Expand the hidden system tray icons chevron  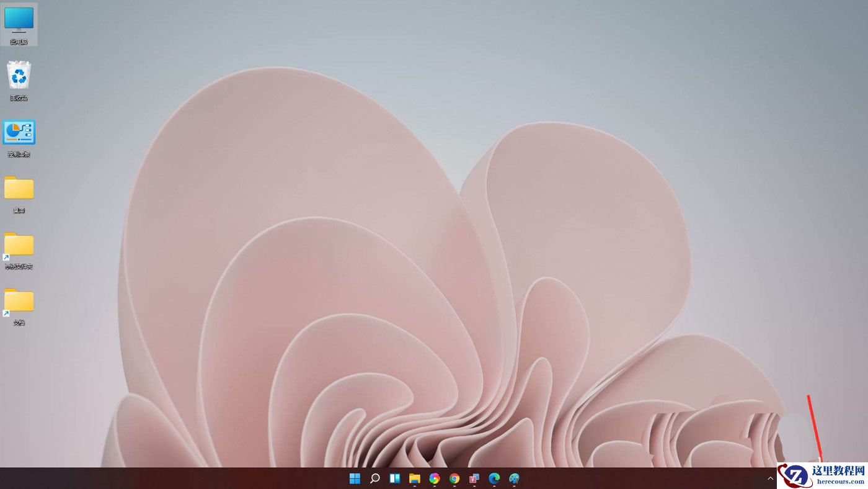pyautogui.click(x=771, y=478)
